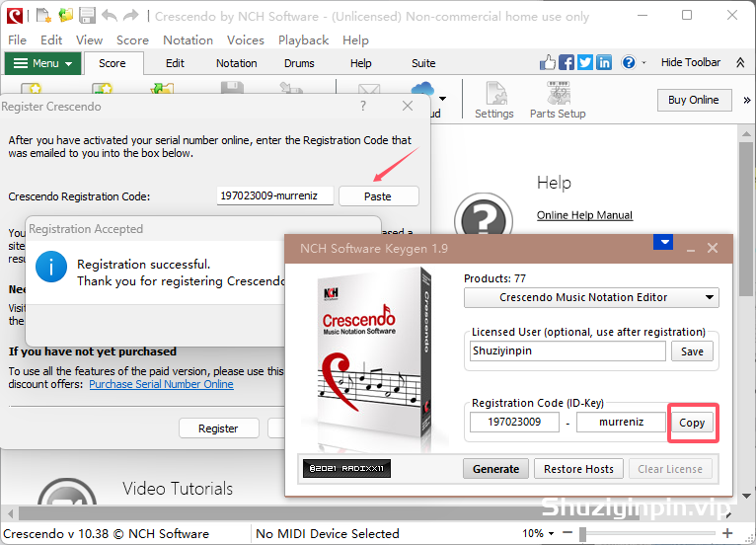Open the Score menu in menu bar
This screenshot has height=545, width=756.
(x=132, y=40)
